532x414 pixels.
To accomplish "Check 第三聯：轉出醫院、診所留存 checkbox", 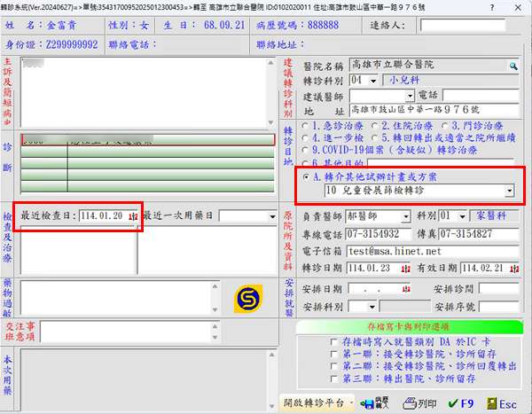I will tap(322, 379).
